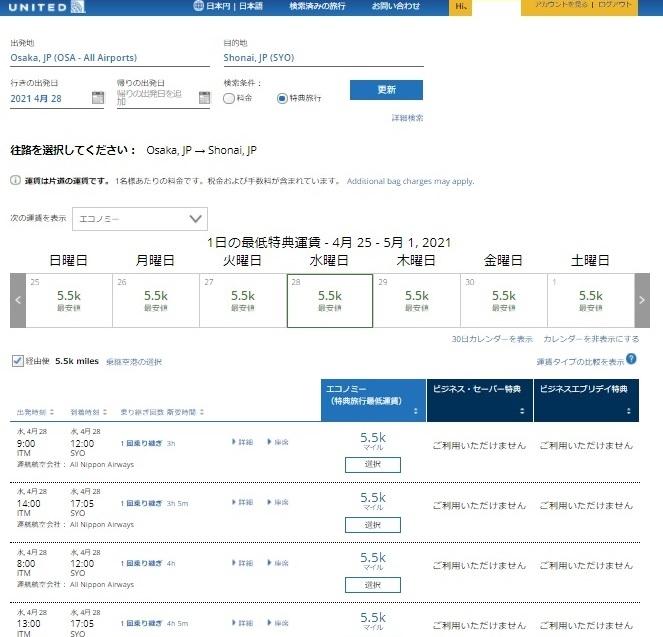This screenshot has width=663, height=637.
Task: Open connecting airport selection link
Action: [134, 362]
